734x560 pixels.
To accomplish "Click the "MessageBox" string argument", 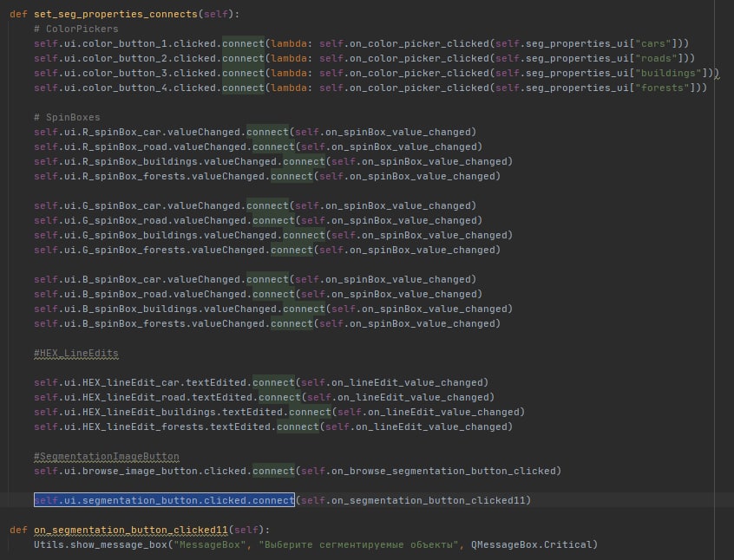I will (210, 544).
